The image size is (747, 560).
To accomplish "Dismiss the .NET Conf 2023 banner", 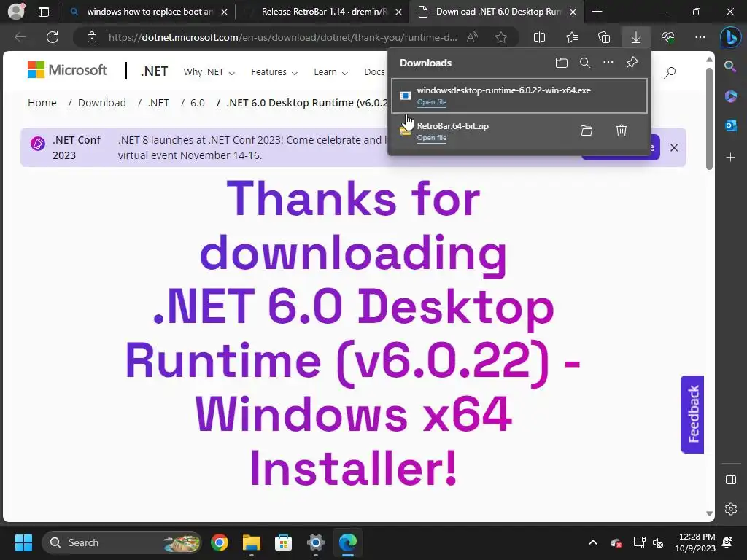I will 673,147.
